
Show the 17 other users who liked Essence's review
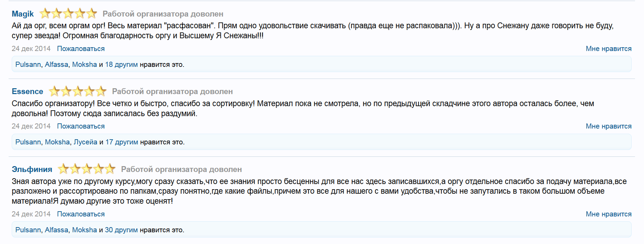(x=122, y=142)
